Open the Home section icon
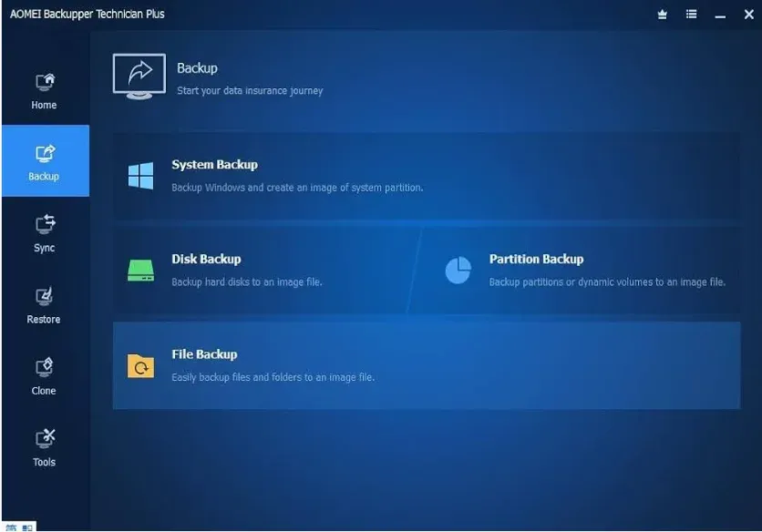 (45, 82)
